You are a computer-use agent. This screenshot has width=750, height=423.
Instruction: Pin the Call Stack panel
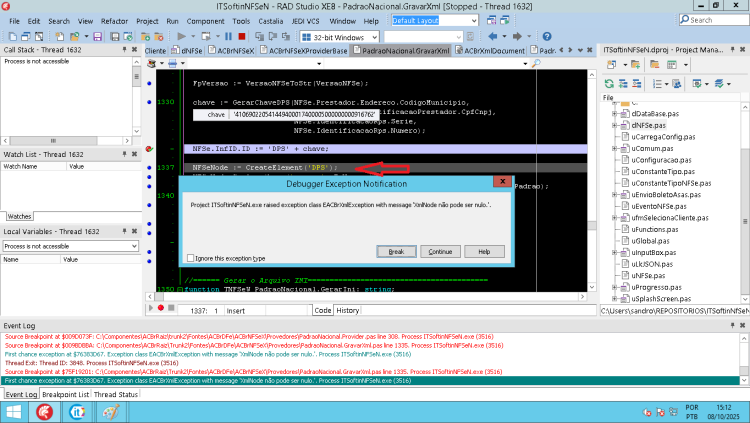124,49
